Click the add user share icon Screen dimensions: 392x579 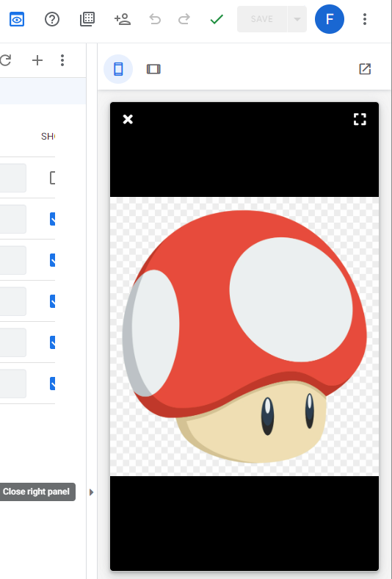123,19
